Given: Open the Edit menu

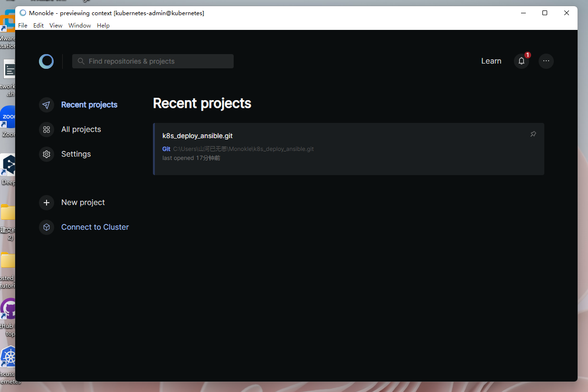Looking at the screenshot, I should tap(38, 26).
